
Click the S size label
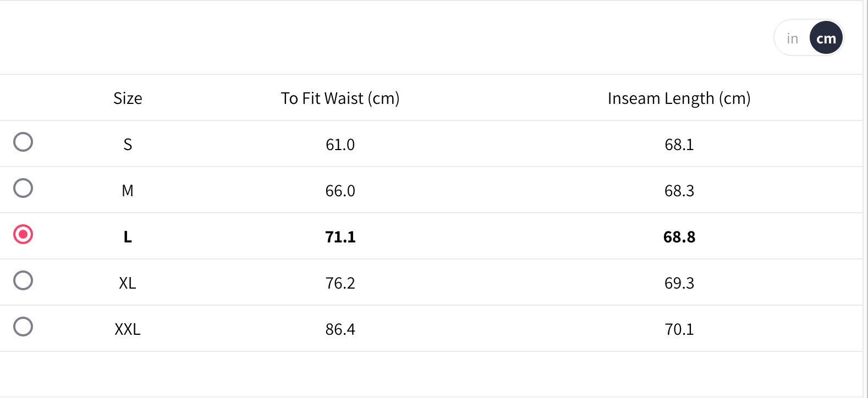click(x=128, y=145)
